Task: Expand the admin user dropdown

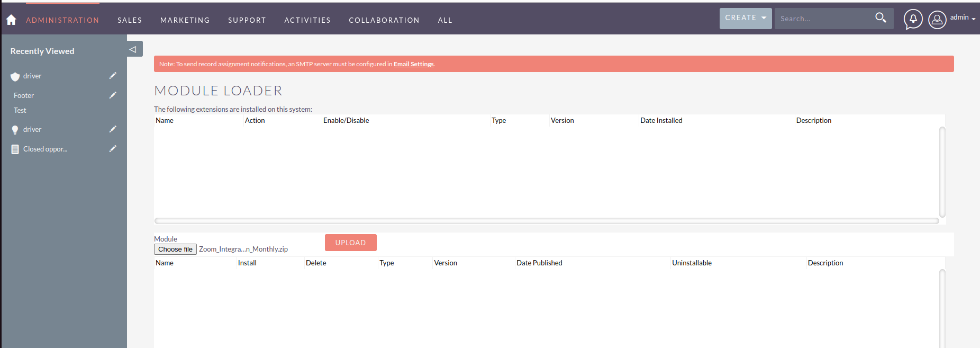Action: pos(963,17)
